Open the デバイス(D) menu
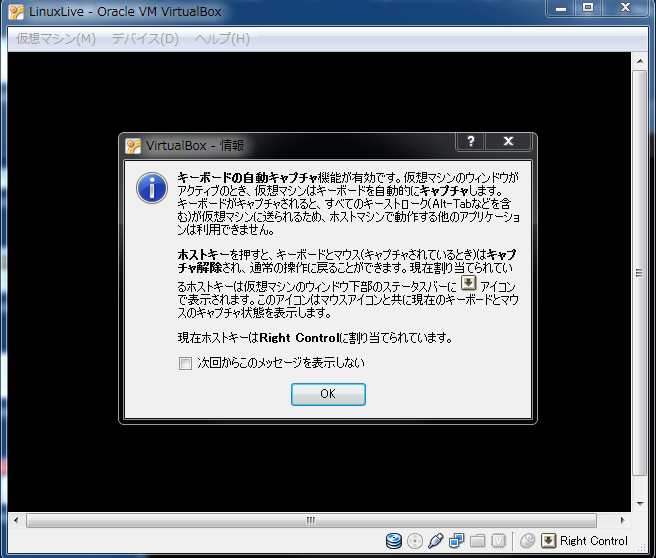The height and width of the screenshot is (558, 656). (x=145, y=39)
